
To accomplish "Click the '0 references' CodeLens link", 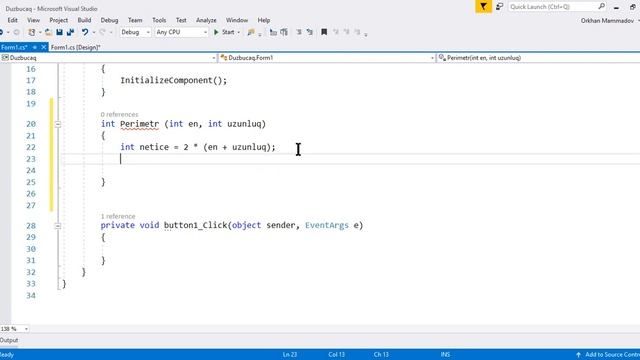I will pos(119,114).
